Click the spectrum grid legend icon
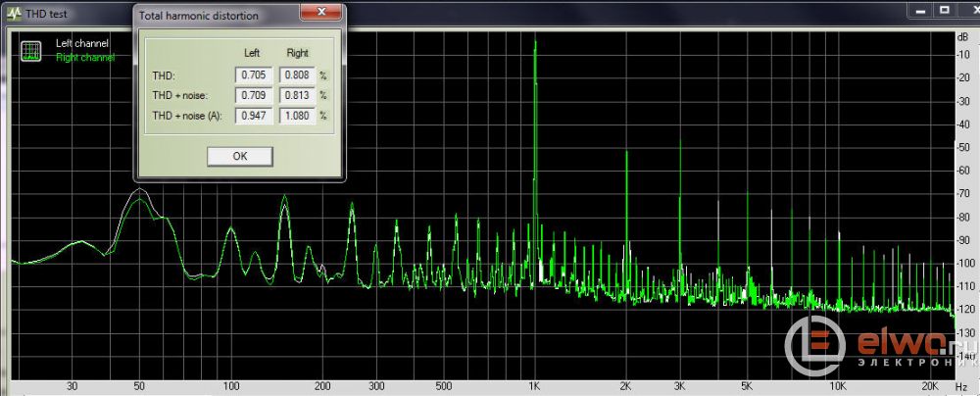The image size is (980, 396). coord(31,51)
